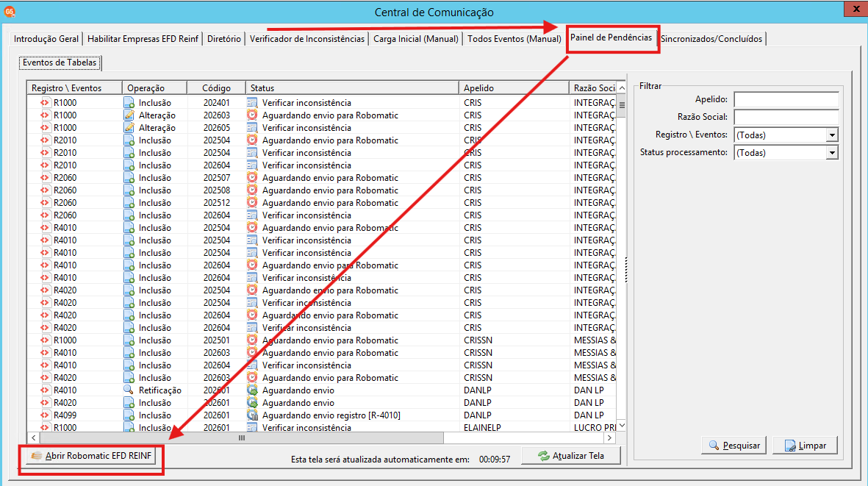
Task: Click the edit pencil icon of the 202605 Alteração row
Action: pos(129,128)
